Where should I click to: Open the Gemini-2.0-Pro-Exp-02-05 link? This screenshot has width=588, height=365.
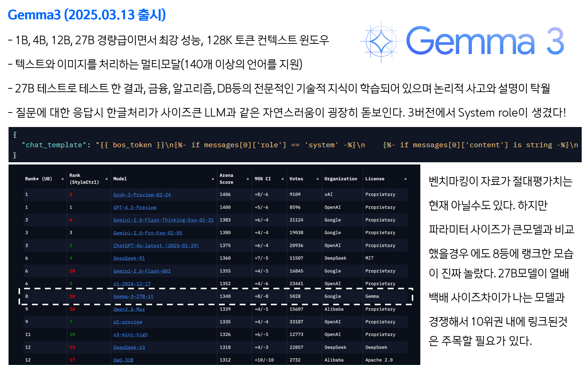[148, 233]
